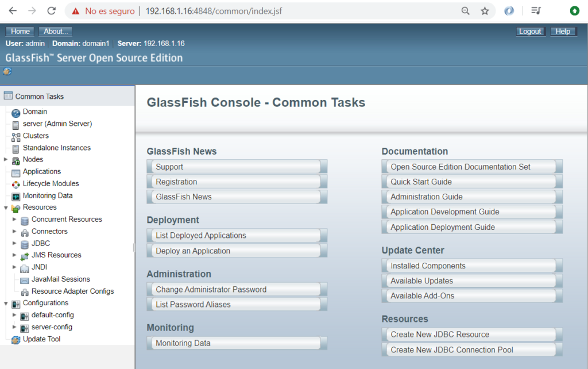Click the Home button in header
The height and width of the screenshot is (369, 588).
(x=20, y=32)
